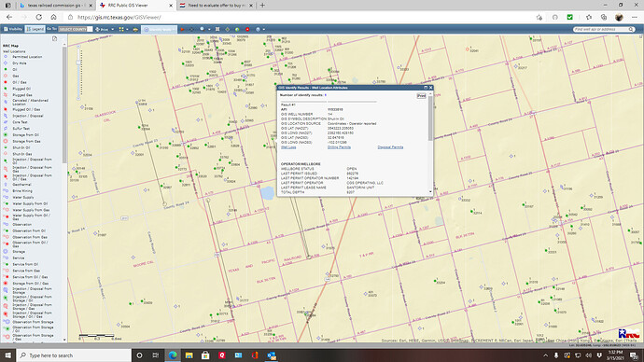Click the dark crosshair toolbar icon
Viewport: 644px width, 362px height.
click(191, 29)
